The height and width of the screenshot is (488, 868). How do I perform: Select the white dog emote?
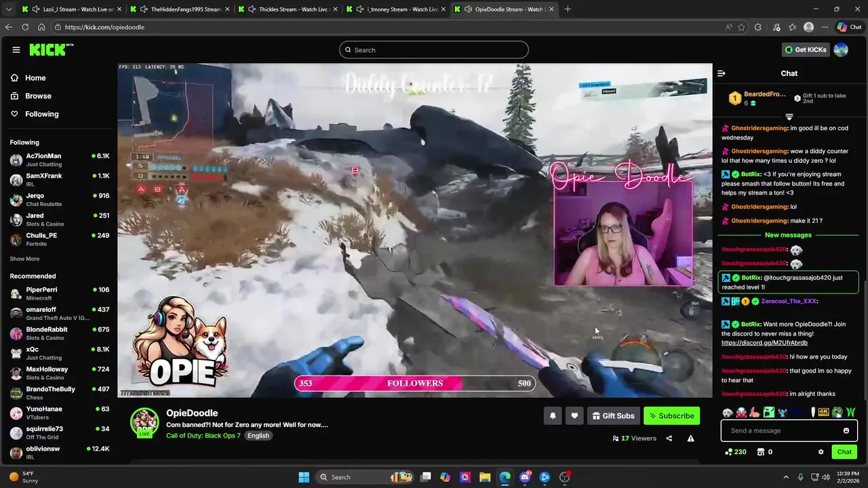pyautogui.click(x=728, y=413)
